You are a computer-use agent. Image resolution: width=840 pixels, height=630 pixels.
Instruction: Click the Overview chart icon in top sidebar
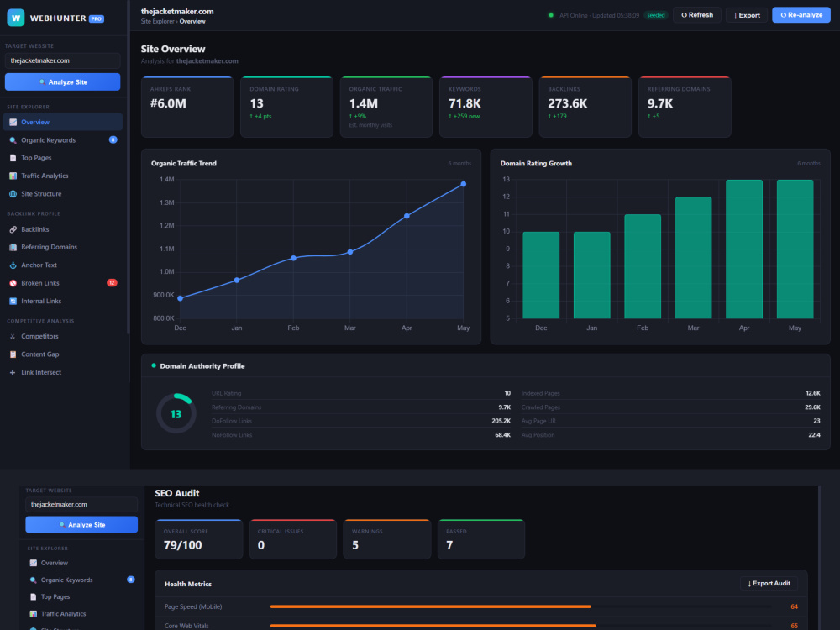tap(13, 122)
